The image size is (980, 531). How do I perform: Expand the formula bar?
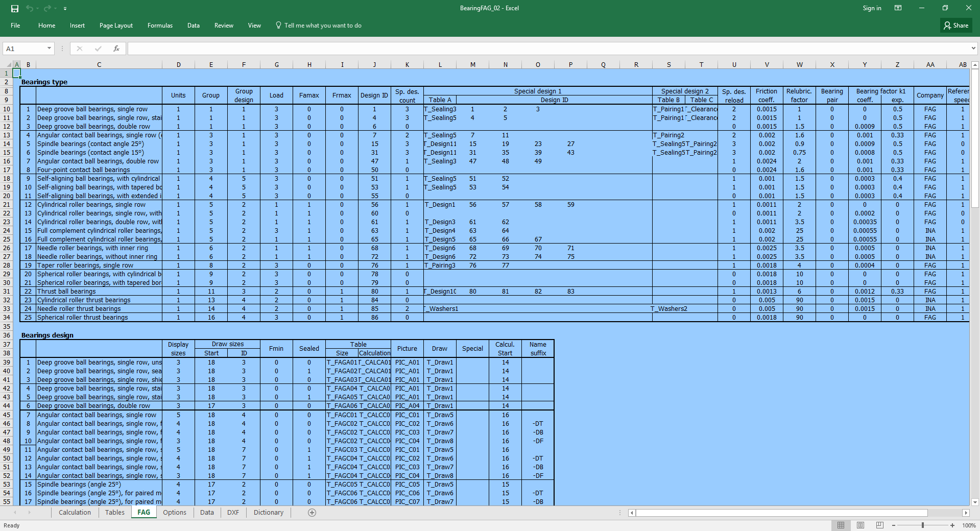click(973, 48)
